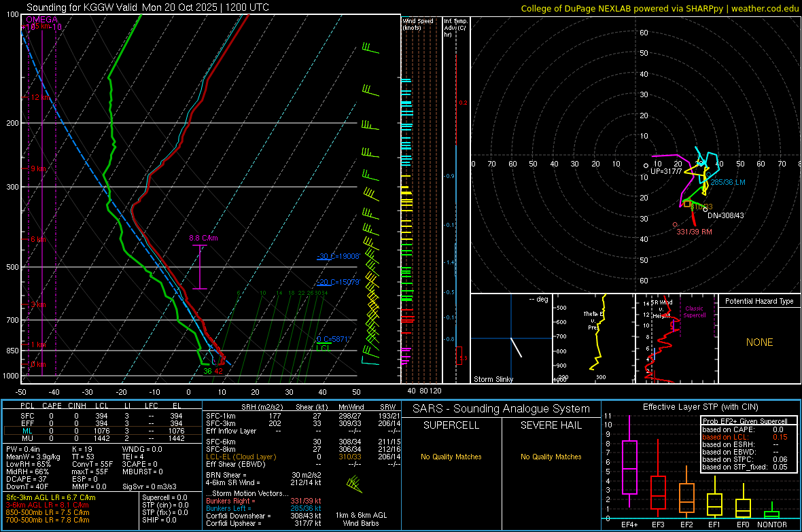Click the Effective Layer STP title
The image size is (802, 532).
[x=700, y=407]
